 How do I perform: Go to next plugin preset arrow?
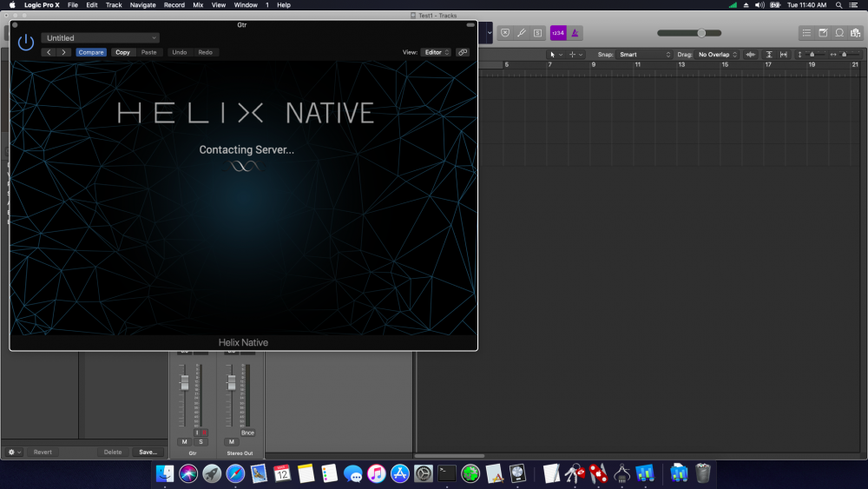click(x=63, y=52)
